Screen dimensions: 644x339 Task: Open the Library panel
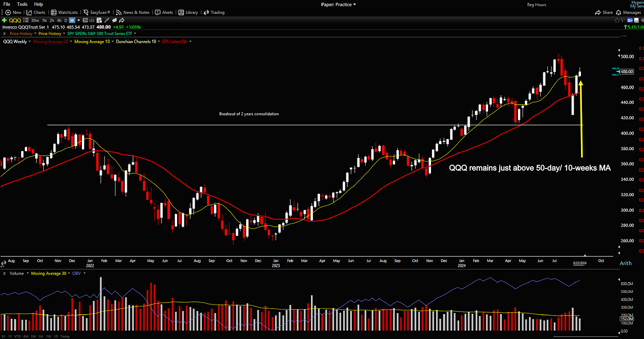(188, 12)
